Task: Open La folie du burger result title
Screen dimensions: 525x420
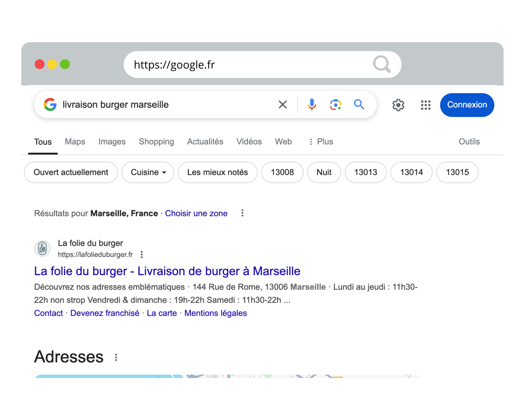Action: point(167,271)
